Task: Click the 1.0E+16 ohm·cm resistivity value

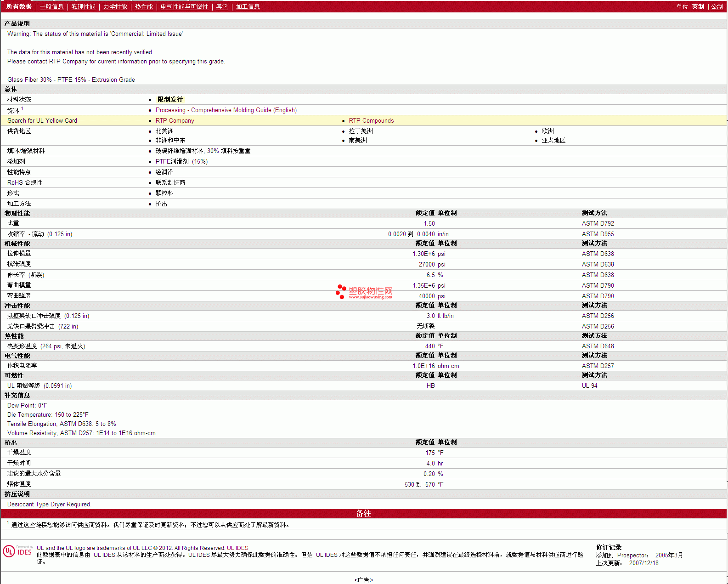Action: (435, 366)
